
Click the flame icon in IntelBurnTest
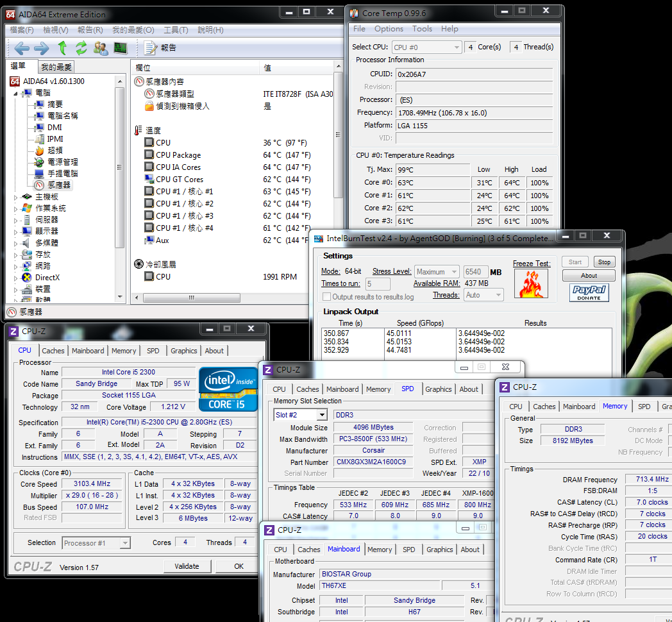[531, 284]
